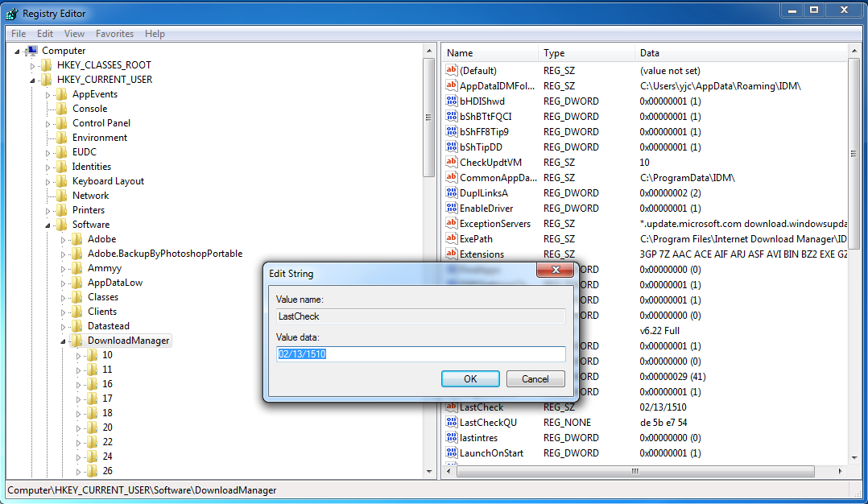
Task: Click the Computer icon in the tree
Action: pos(32,51)
